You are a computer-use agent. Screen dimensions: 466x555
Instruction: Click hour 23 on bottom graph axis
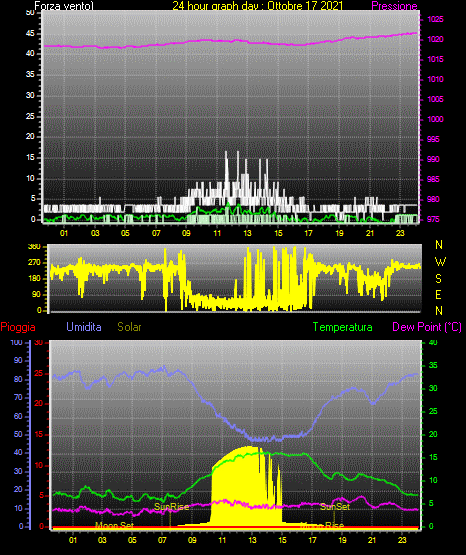click(x=402, y=540)
